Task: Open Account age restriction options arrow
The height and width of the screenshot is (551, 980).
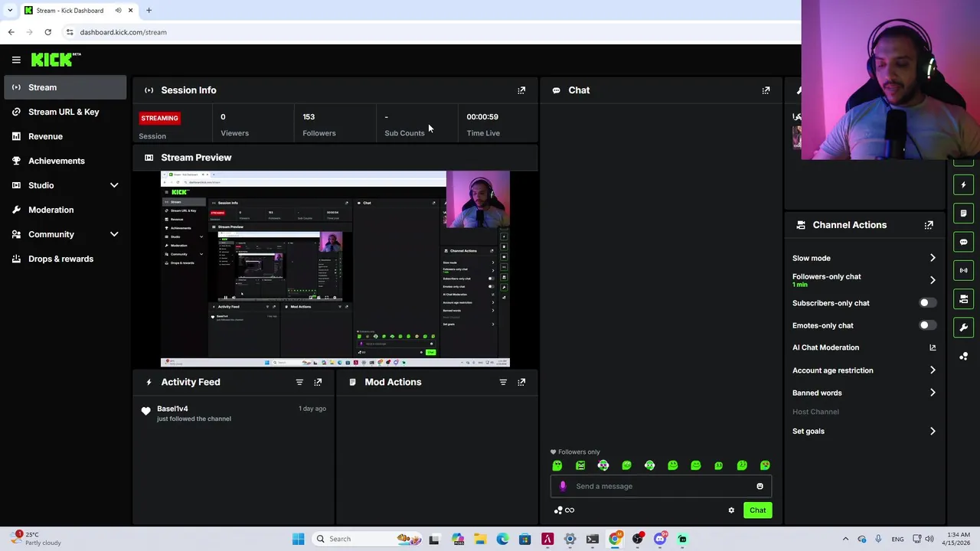Action: point(933,370)
